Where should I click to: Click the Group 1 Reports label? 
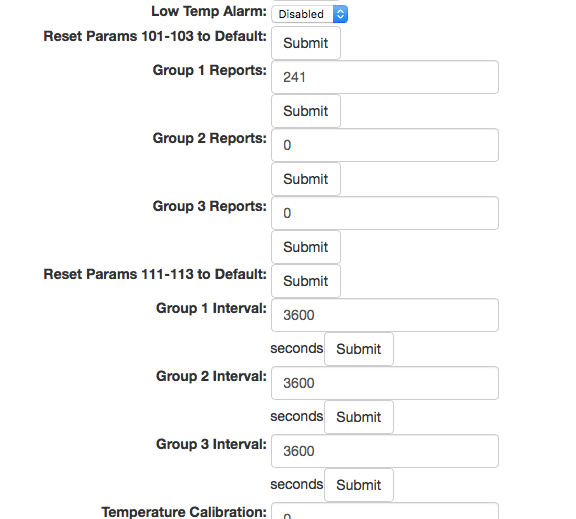tap(209, 70)
